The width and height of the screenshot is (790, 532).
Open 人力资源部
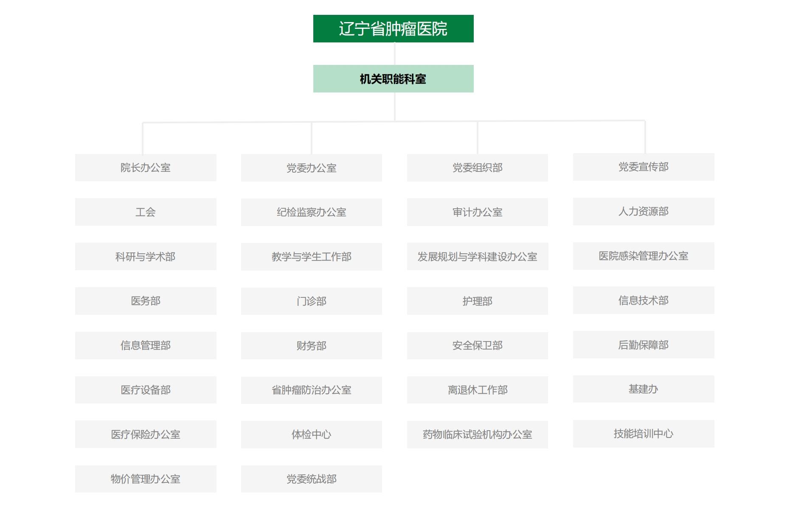click(644, 211)
